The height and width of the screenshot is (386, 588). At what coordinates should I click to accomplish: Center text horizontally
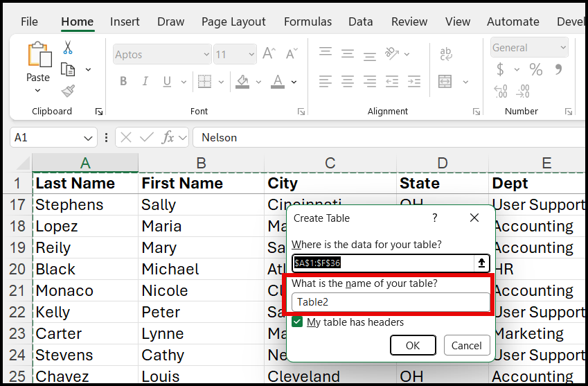tap(348, 81)
